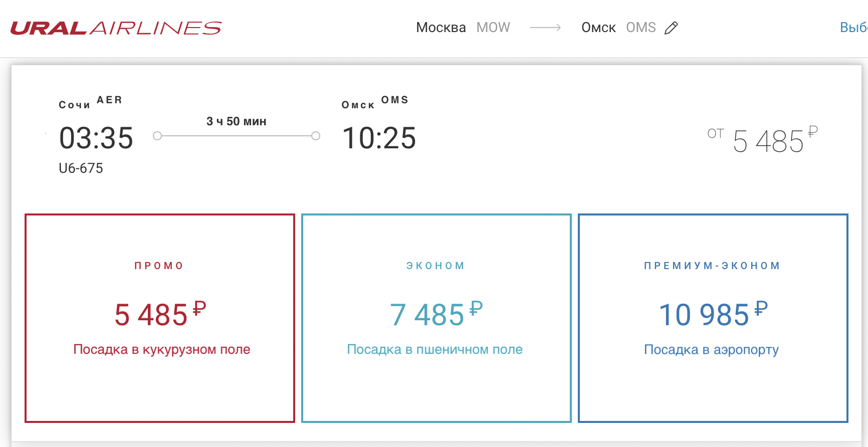Click the 03:35 departure time
The width and height of the screenshot is (868, 447).
tap(96, 138)
